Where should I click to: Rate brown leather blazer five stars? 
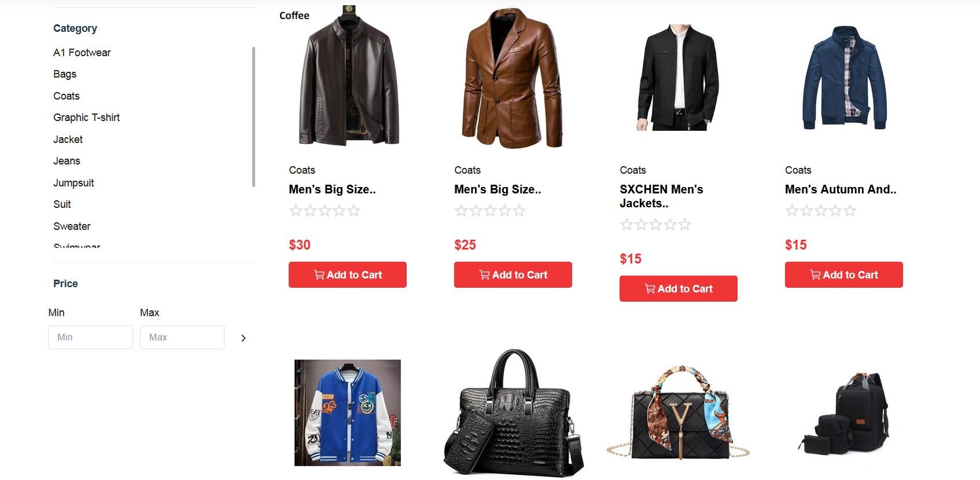[x=520, y=211]
